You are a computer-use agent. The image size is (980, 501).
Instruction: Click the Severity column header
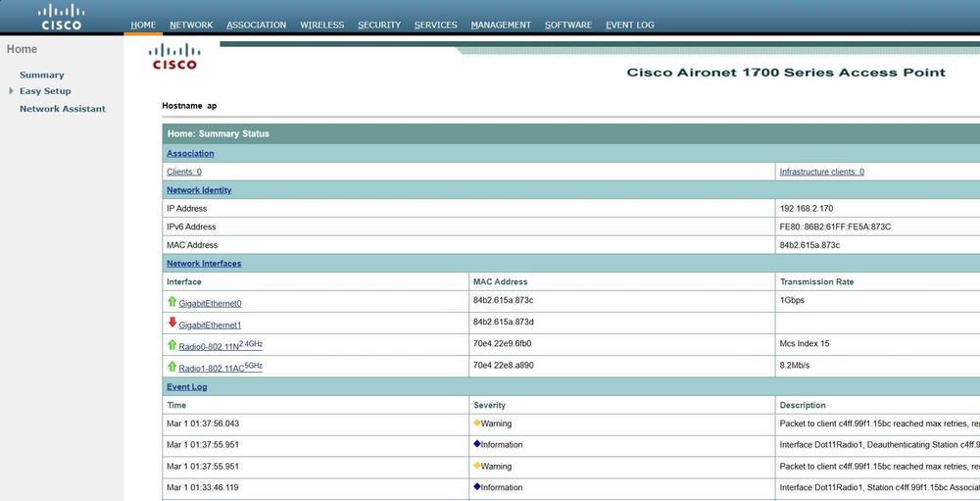tap(489, 405)
